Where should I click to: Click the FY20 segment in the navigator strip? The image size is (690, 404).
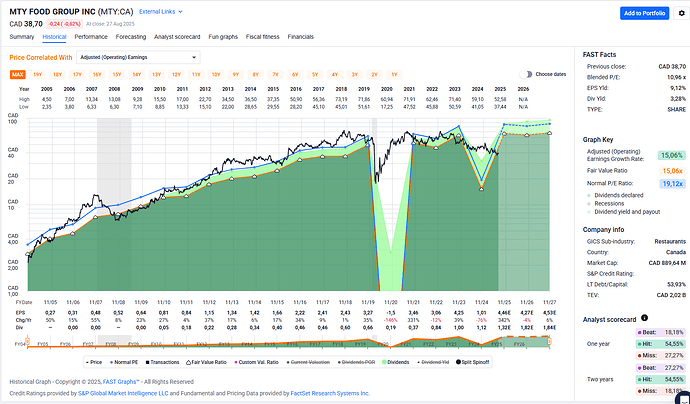click(x=382, y=344)
